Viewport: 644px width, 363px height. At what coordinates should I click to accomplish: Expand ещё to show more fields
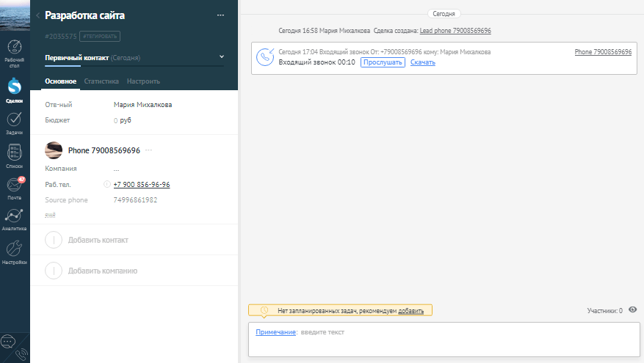[50, 214]
